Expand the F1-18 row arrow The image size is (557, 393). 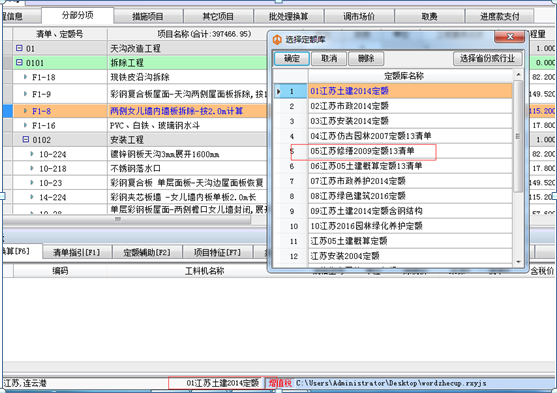click(25, 77)
